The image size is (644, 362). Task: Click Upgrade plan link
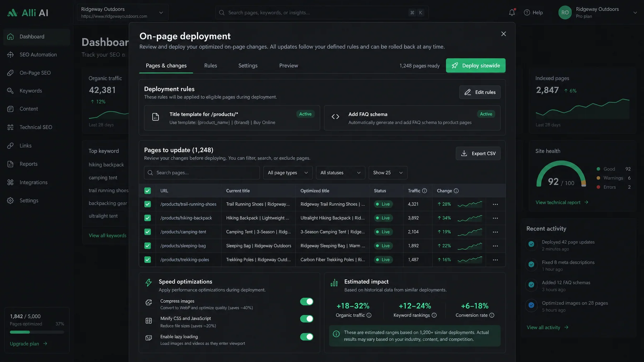29,344
